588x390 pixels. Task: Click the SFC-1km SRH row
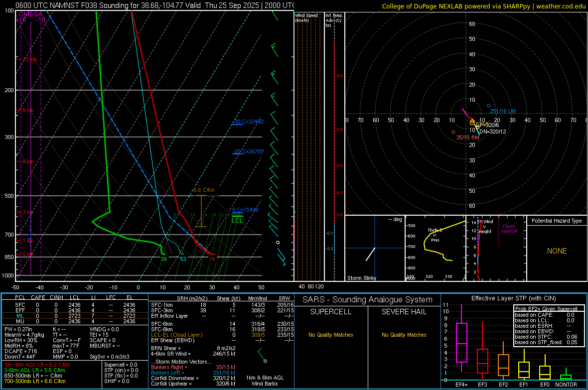point(222,305)
